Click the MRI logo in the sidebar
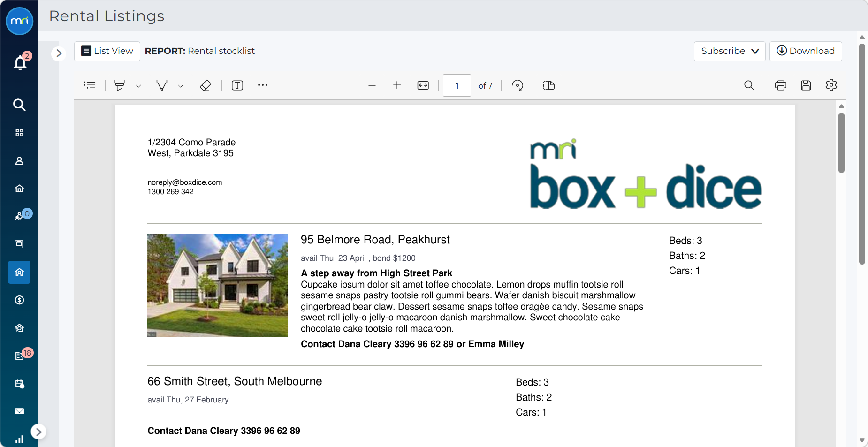Viewport: 868px width, 447px height. coord(19,21)
